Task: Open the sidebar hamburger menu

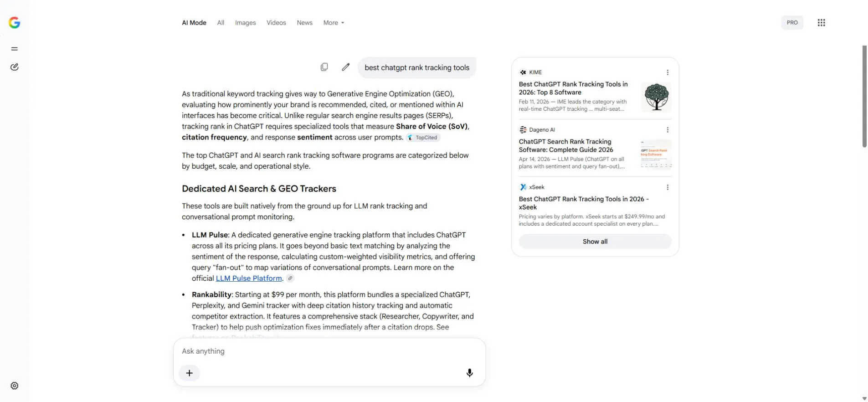Action: [x=15, y=49]
